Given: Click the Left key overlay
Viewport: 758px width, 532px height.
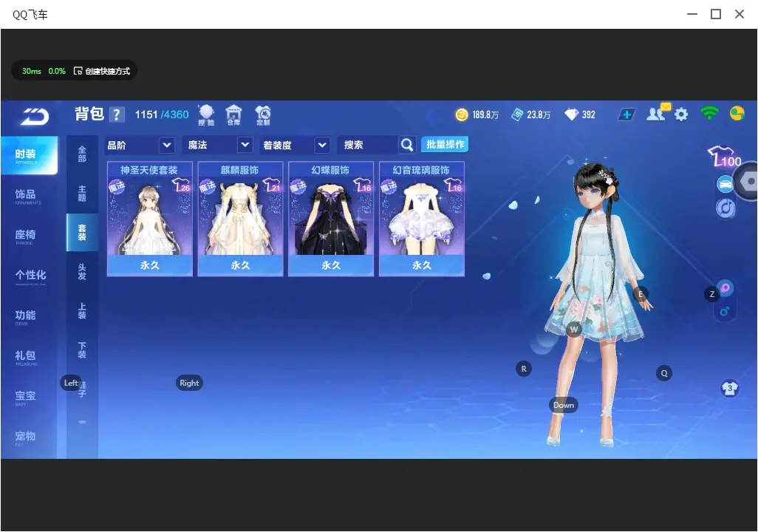Looking at the screenshot, I should 71,383.
